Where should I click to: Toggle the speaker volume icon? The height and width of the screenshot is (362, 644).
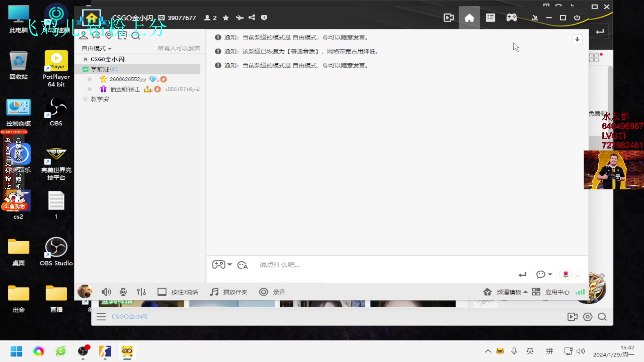(106, 292)
